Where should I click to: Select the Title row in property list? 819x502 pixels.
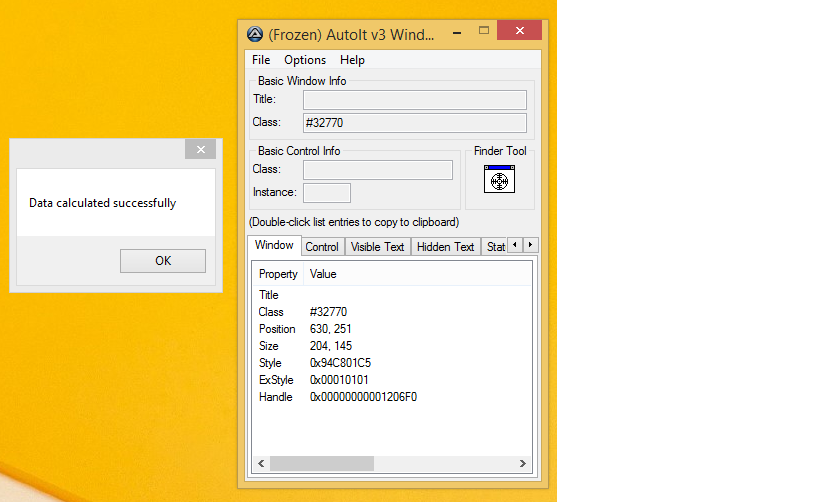pos(269,295)
